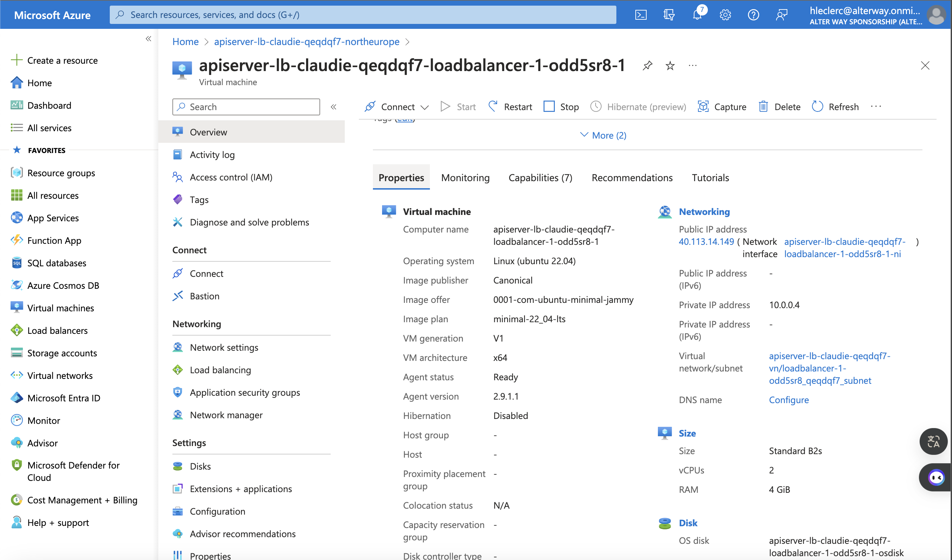The width and height of the screenshot is (952, 560).
Task: Click the top resource search bar
Action: pos(363,15)
